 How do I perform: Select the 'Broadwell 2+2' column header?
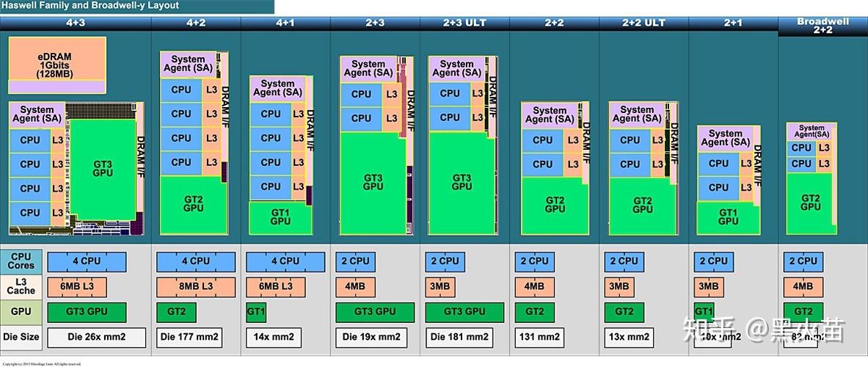click(823, 26)
